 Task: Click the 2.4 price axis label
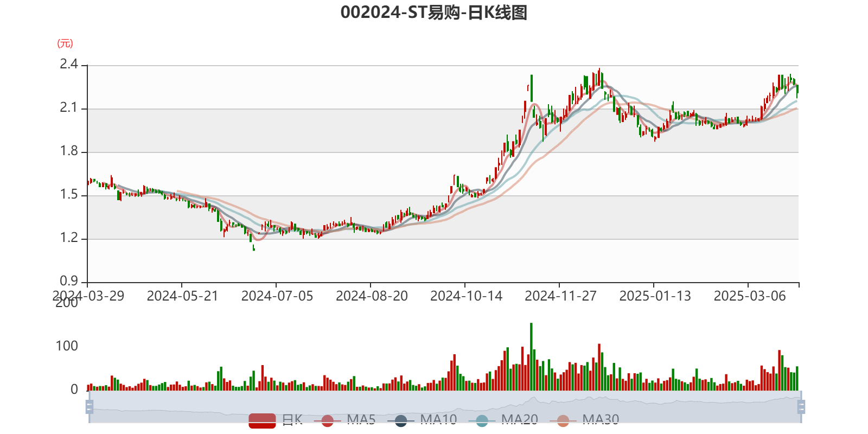click(x=69, y=65)
